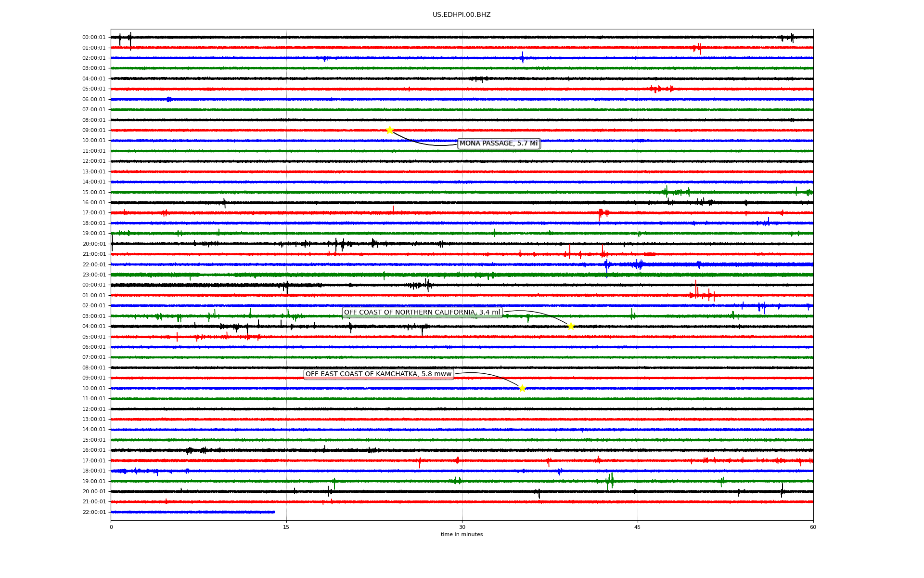The image size is (924, 578).
Task: Click the first 15:00:01 time label
Action: tap(94, 192)
